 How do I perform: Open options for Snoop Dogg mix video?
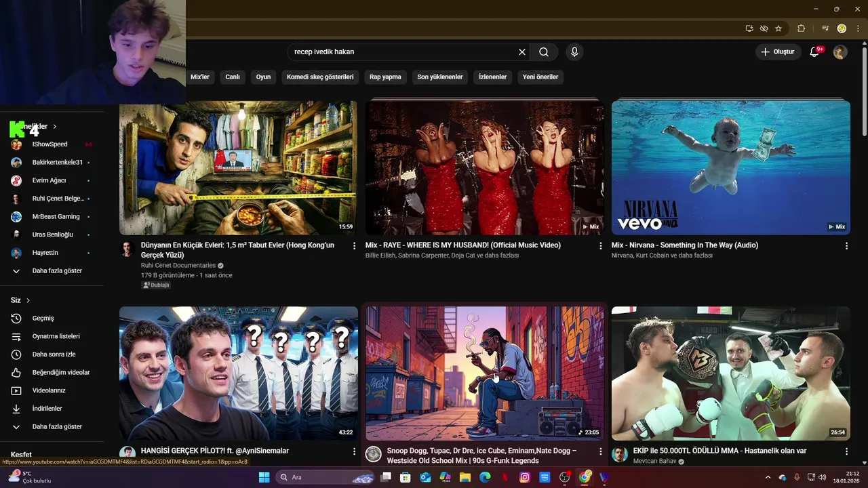coord(600,451)
